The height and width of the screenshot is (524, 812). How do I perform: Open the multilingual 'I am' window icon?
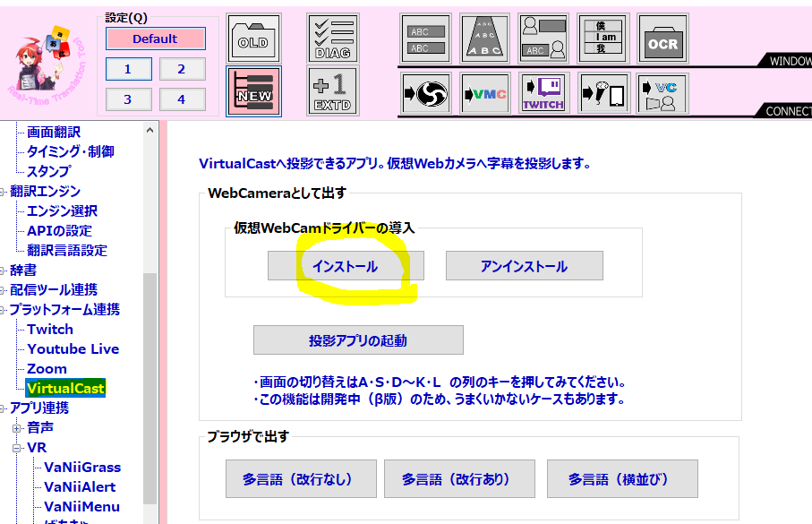(x=603, y=39)
